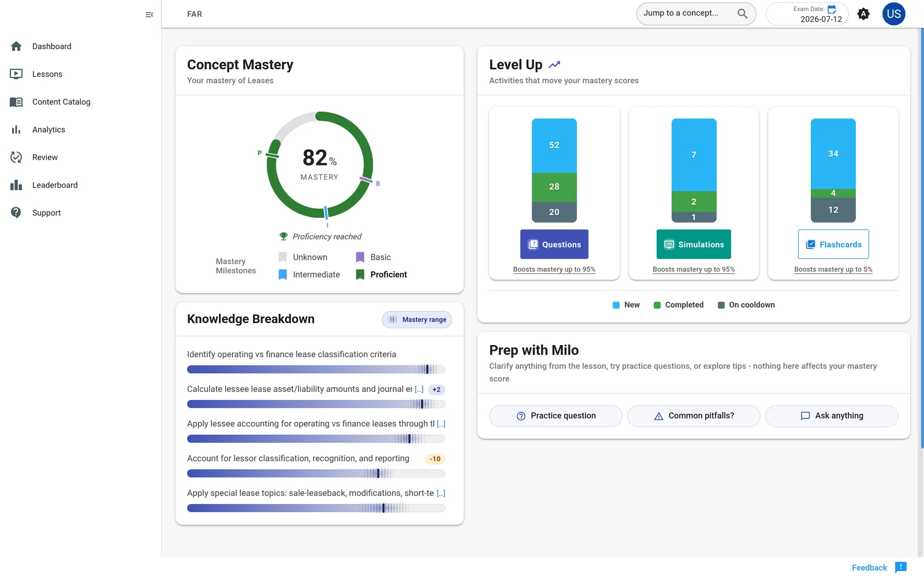Click the Support question mark icon
This screenshot has width=924, height=578.
pos(16,213)
